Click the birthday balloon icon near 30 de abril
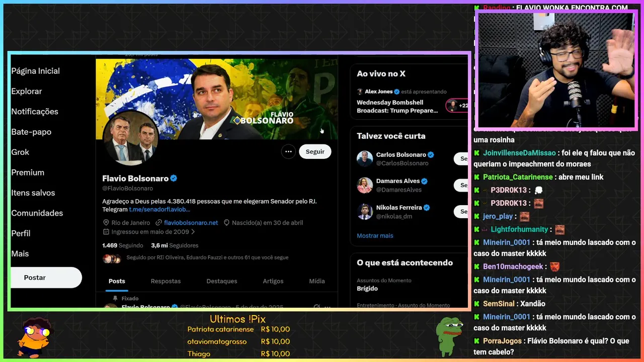The height and width of the screenshot is (362, 644). (226, 222)
